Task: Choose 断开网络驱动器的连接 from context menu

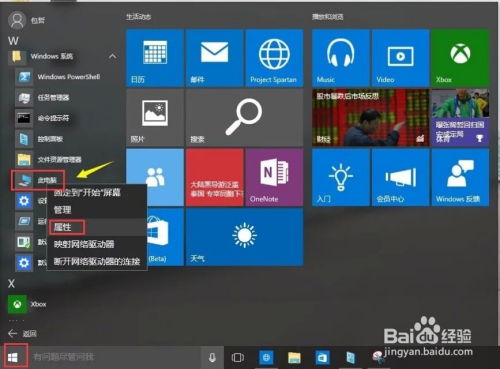Action: (97, 262)
